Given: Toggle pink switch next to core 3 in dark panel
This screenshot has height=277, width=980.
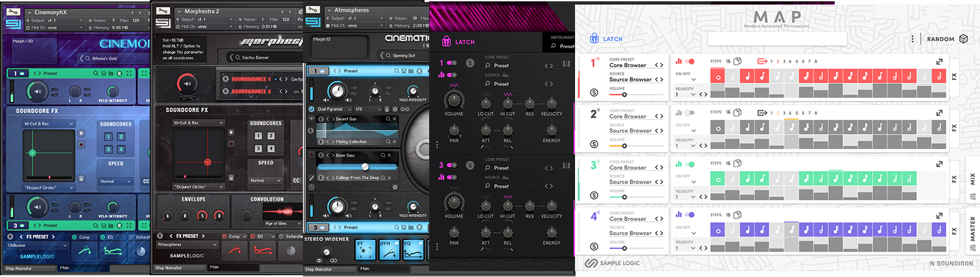Looking at the screenshot, I should (x=451, y=165).
